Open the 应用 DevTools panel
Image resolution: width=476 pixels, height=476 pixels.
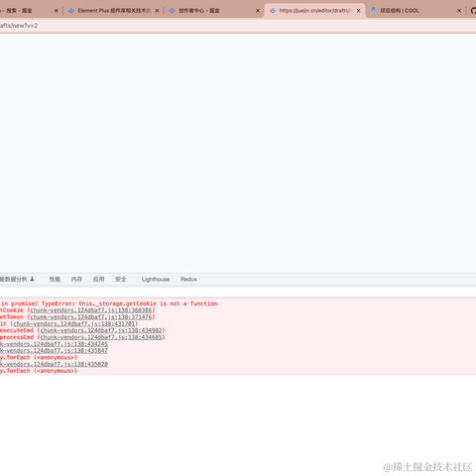pyautogui.click(x=98, y=280)
